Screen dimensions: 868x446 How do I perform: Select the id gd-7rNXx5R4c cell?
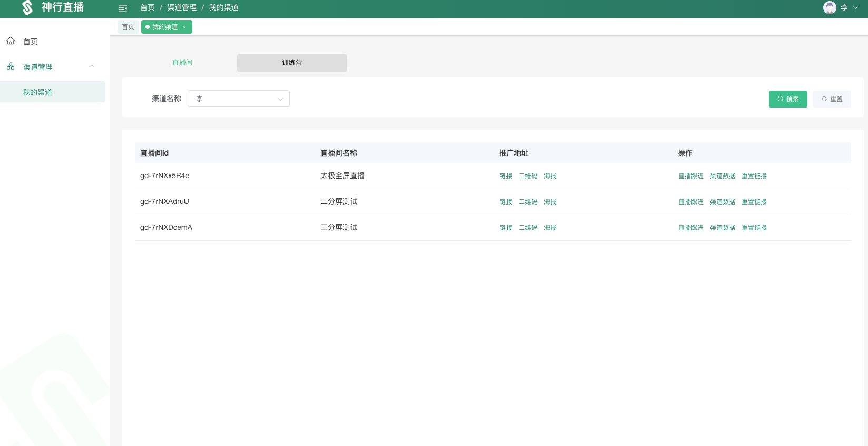pos(164,176)
